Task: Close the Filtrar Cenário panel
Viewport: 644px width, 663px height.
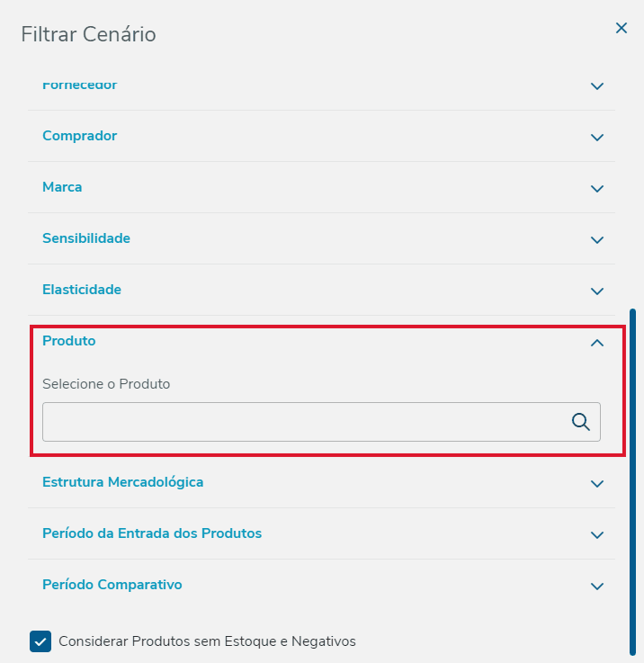Action: [621, 29]
